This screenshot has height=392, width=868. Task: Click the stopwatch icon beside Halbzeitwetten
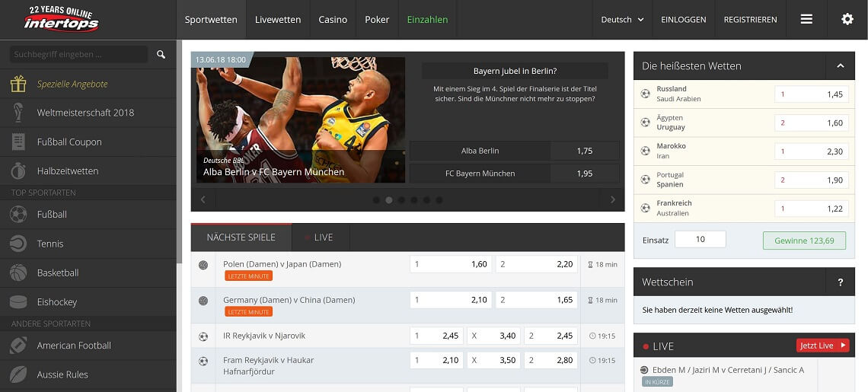(x=18, y=171)
